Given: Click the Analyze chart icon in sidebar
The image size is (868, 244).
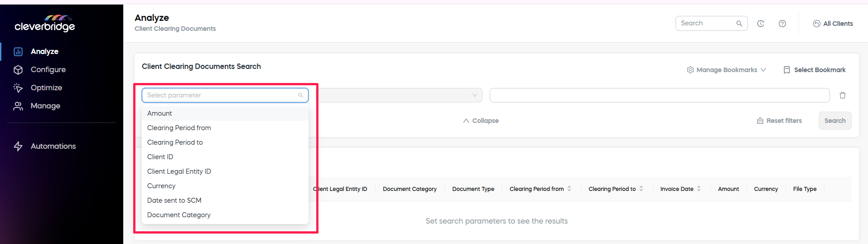Looking at the screenshot, I should tap(18, 52).
